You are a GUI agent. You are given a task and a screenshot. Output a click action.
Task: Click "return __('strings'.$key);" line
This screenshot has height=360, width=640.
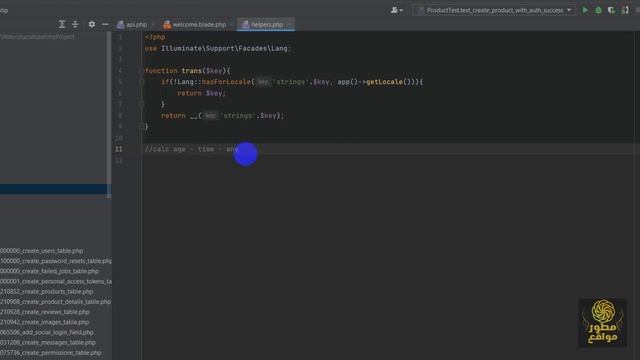(x=222, y=116)
